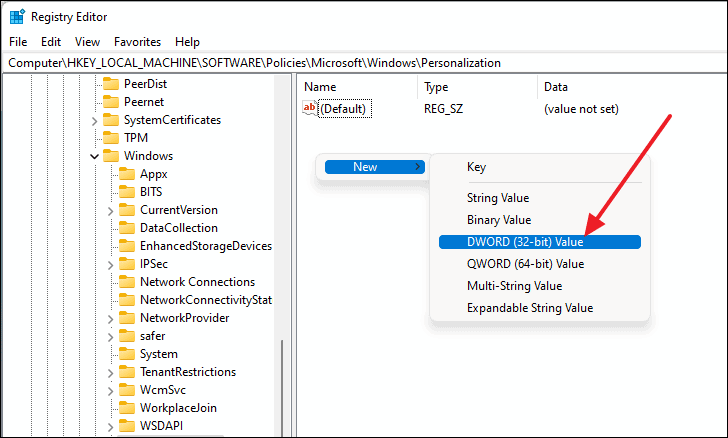Select the Network Connections key label
This screenshot has height=438, width=728.
(x=197, y=282)
